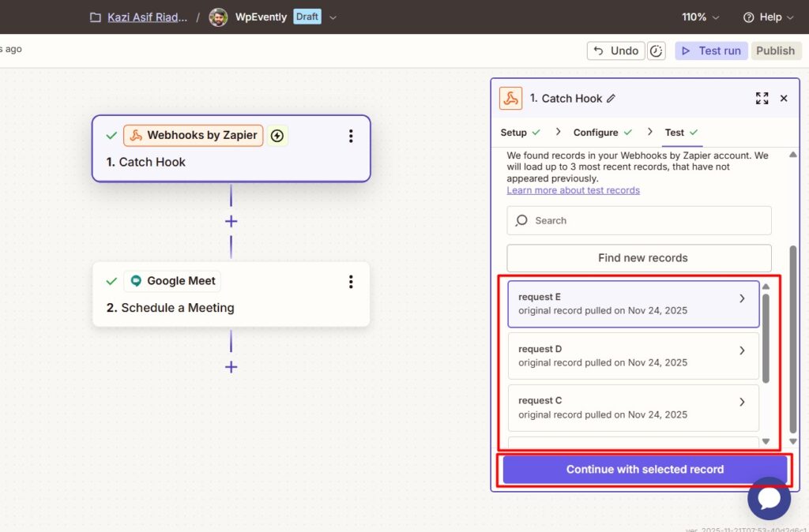This screenshot has width=809, height=532.
Task: Select the request D record
Action: (x=632, y=356)
